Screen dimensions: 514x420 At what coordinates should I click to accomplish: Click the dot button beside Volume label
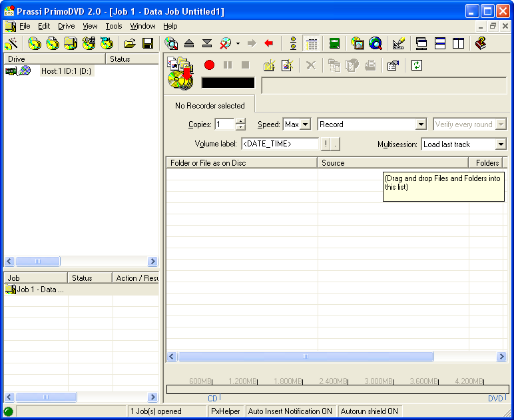[x=335, y=144]
